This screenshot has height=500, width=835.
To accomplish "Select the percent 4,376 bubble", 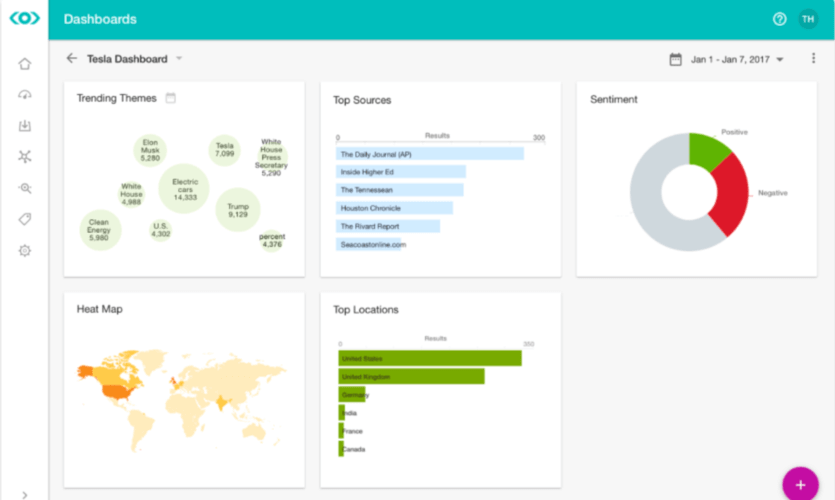I will click(x=272, y=240).
